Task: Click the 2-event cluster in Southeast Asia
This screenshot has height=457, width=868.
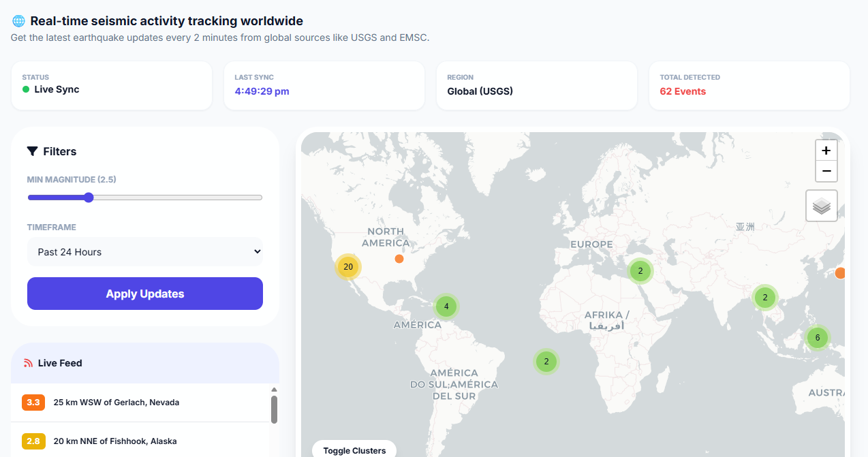Action: click(x=764, y=298)
